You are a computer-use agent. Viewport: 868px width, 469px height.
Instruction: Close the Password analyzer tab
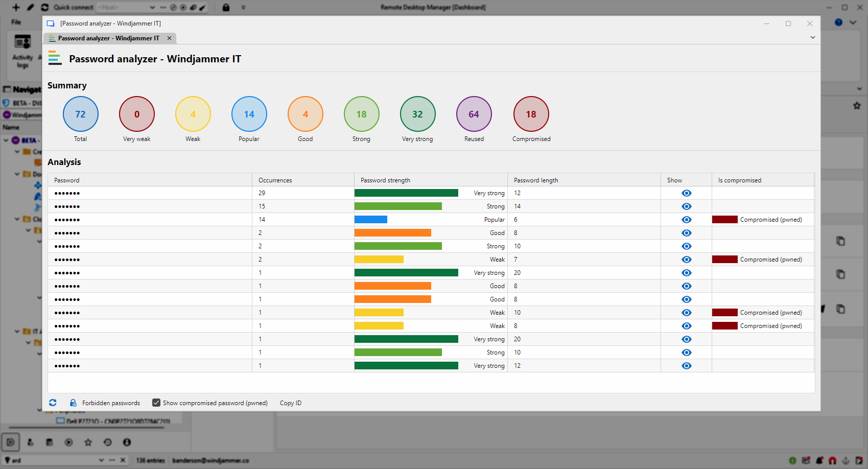(169, 38)
